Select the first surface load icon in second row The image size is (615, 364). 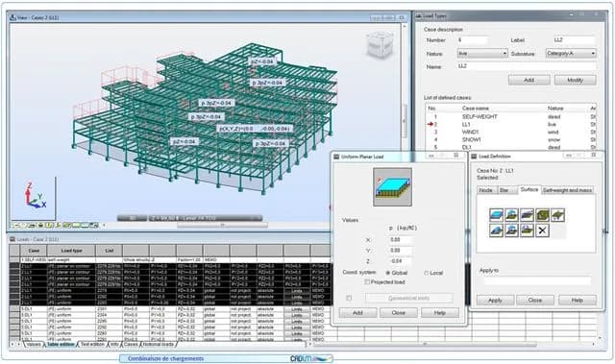click(496, 231)
